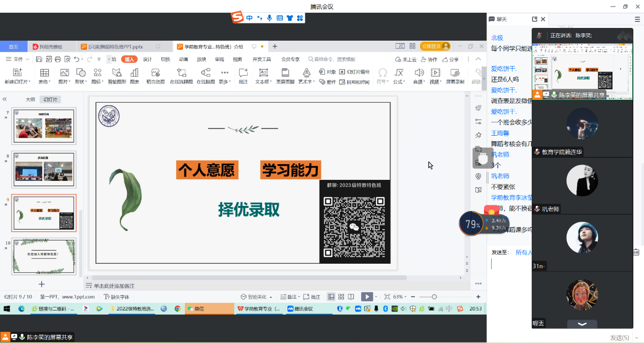Click the zoom slider handle
The height and width of the screenshot is (343, 644).
click(434, 297)
